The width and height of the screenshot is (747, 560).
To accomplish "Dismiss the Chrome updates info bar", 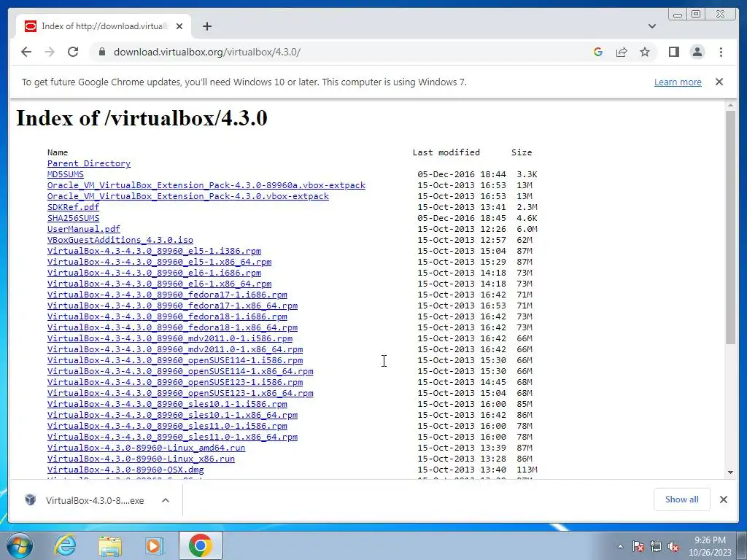I will [719, 82].
